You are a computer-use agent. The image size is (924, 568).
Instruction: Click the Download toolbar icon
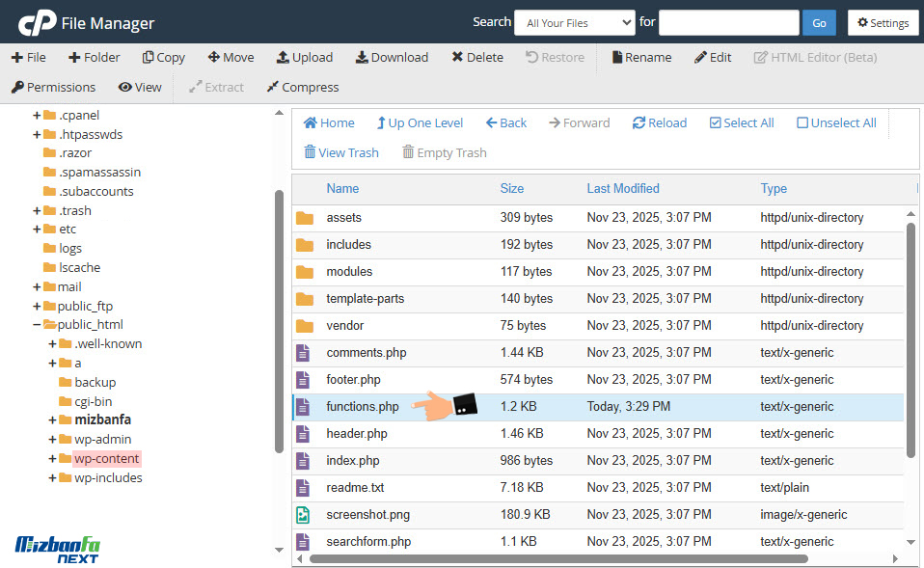[362, 57]
